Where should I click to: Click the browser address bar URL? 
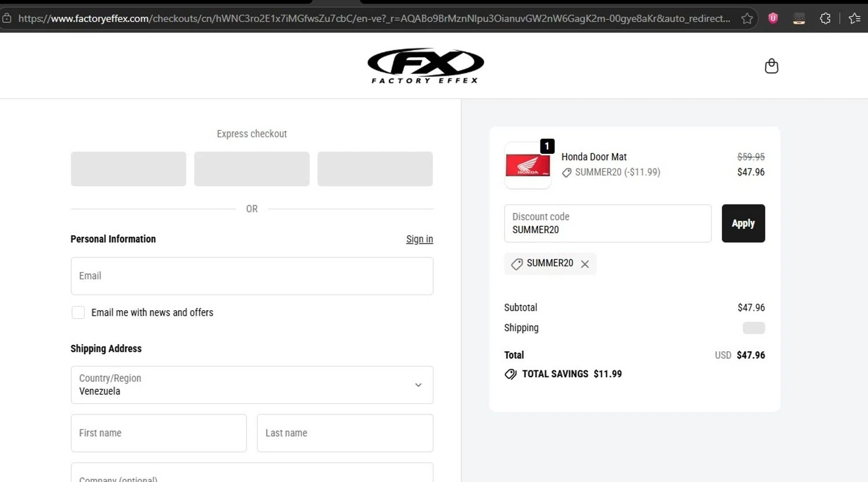[374, 19]
